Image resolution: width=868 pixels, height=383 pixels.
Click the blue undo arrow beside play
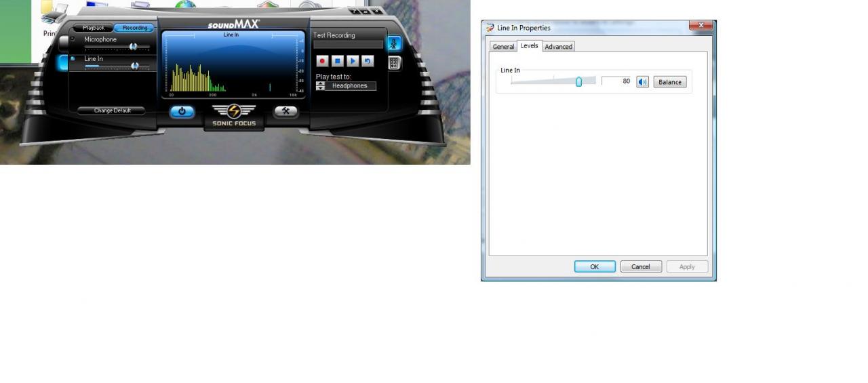(x=368, y=61)
